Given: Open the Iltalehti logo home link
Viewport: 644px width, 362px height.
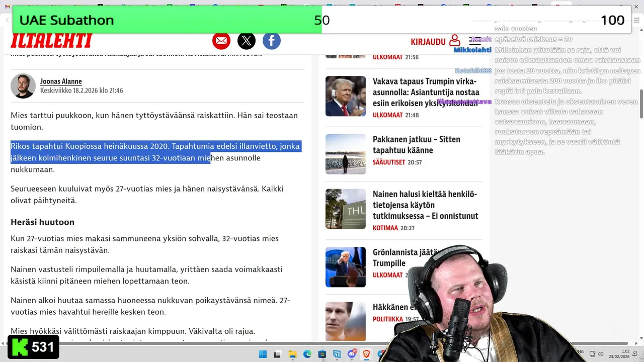Looking at the screenshot, I should 52,41.
